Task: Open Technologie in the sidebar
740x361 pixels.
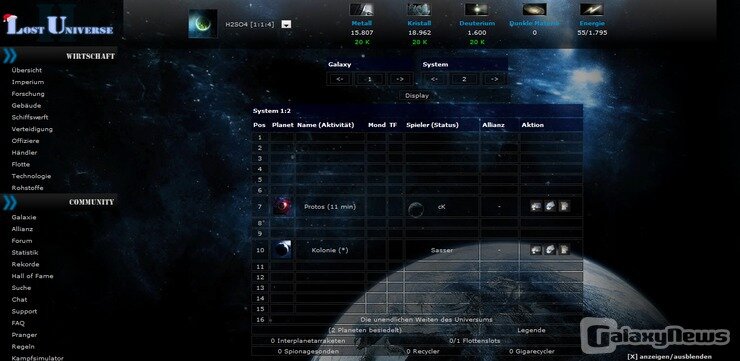Action: (x=31, y=176)
